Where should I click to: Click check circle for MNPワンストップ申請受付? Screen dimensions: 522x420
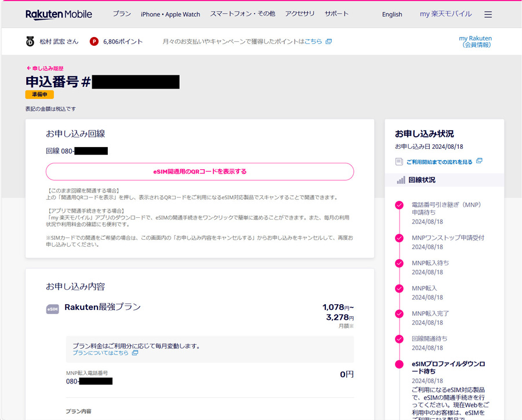coord(399,238)
